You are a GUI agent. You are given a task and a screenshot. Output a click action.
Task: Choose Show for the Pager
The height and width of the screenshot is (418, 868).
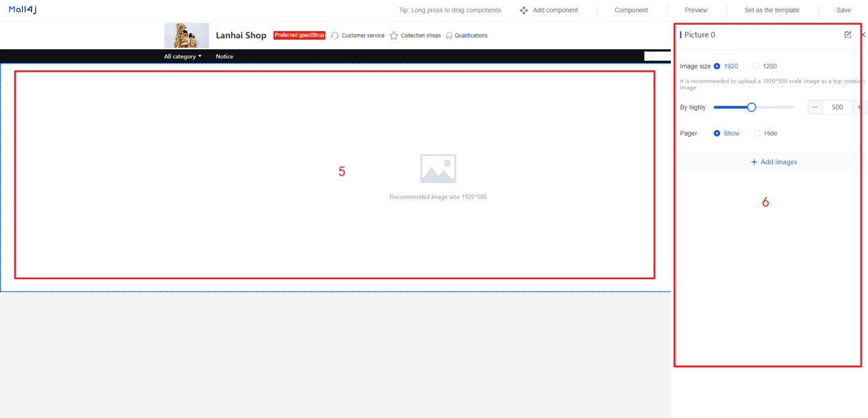click(x=726, y=133)
